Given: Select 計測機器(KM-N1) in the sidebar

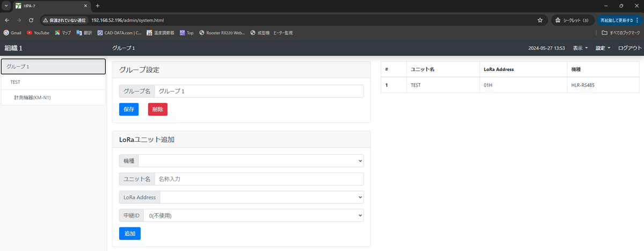Looking at the screenshot, I should pyautogui.click(x=53, y=97).
